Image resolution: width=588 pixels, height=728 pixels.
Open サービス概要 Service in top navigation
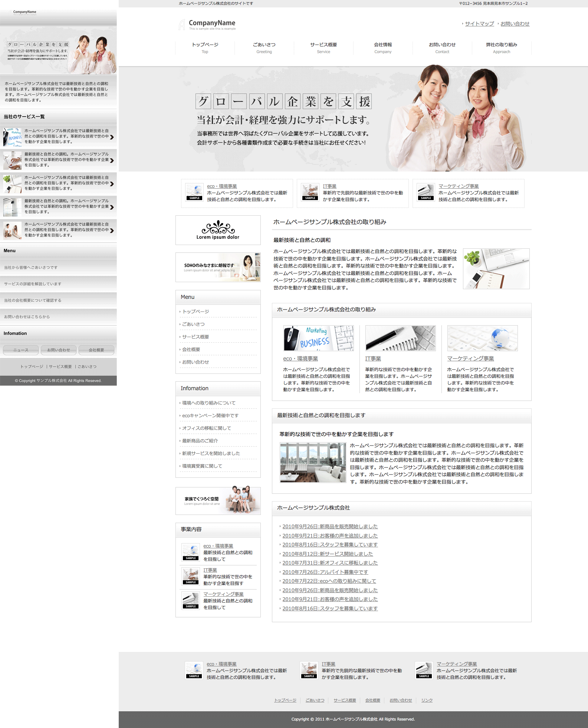coord(323,48)
